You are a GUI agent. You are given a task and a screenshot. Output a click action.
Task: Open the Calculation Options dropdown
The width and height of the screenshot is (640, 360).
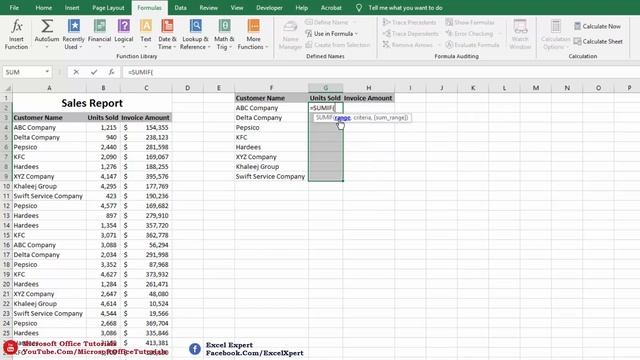coord(556,35)
